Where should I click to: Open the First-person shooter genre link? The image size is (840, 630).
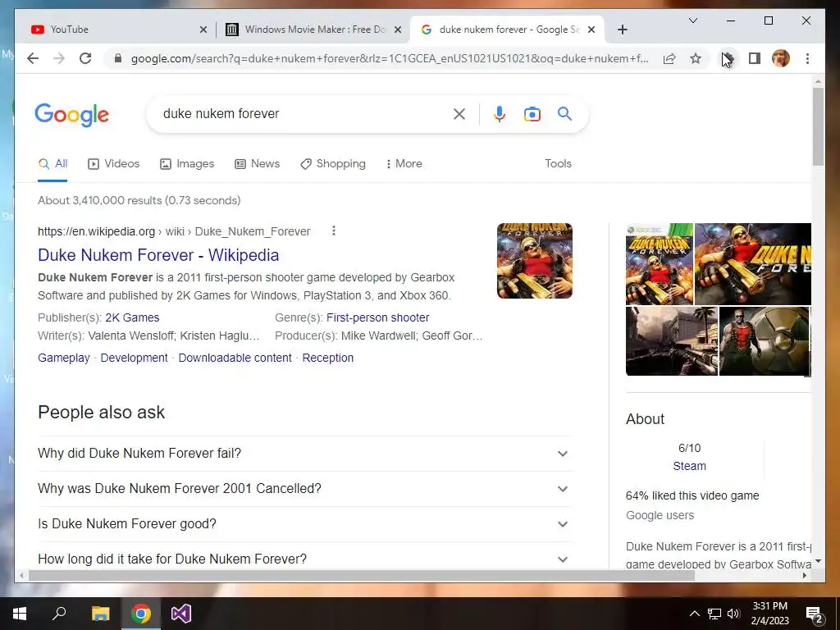coord(377,317)
